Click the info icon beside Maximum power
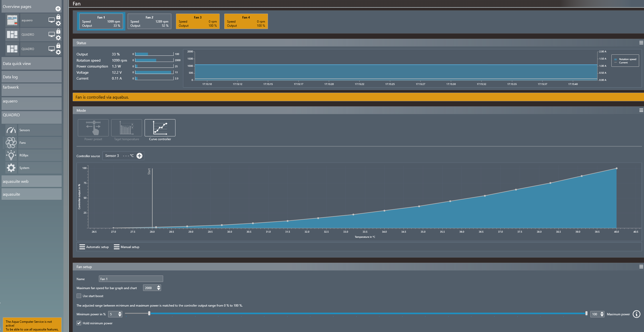 pos(636,314)
